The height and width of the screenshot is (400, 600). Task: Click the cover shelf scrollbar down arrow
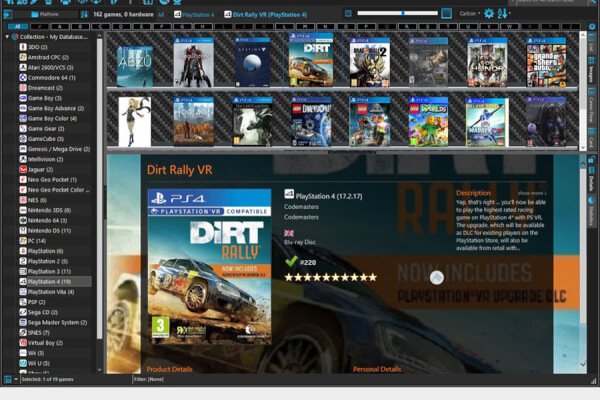coord(582,147)
